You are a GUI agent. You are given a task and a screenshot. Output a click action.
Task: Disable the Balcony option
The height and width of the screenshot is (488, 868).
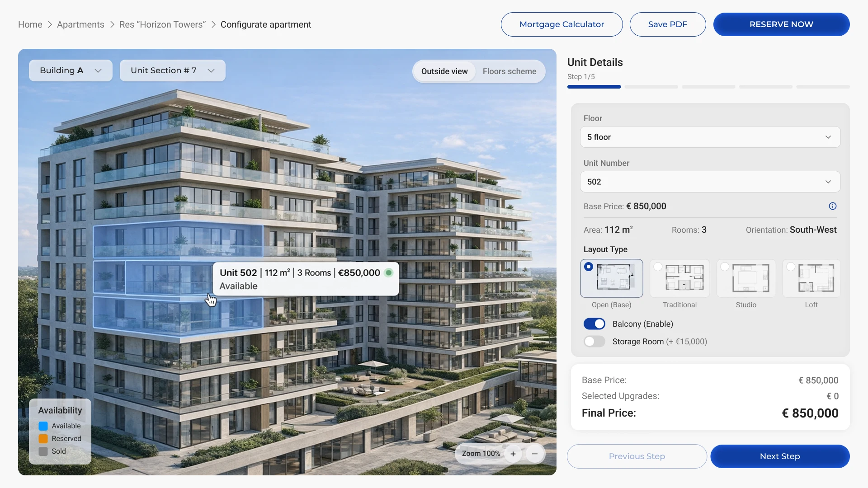click(x=594, y=324)
